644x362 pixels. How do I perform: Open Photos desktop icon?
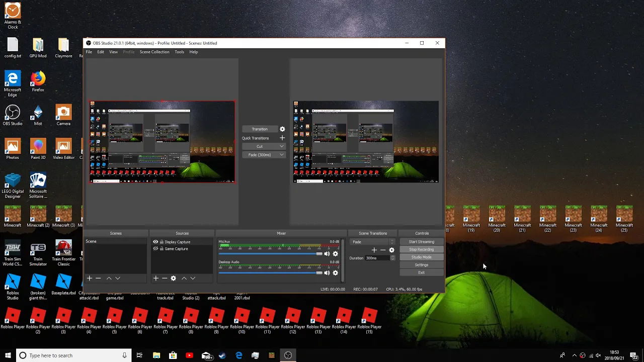point(13,149)
